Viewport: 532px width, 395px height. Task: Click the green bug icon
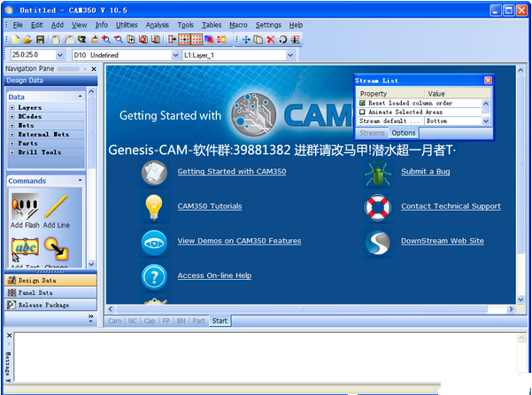(x=378, y=173)
